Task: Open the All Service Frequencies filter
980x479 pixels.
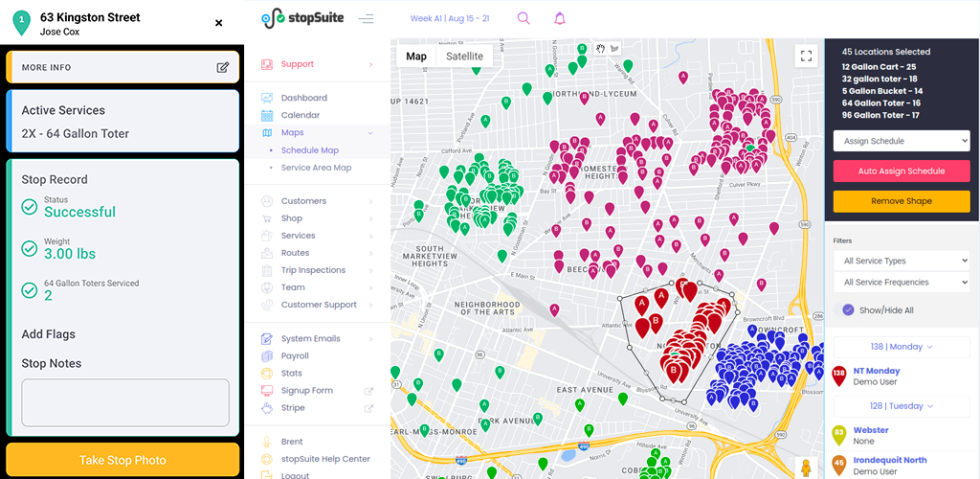Action: pos(902,282)
